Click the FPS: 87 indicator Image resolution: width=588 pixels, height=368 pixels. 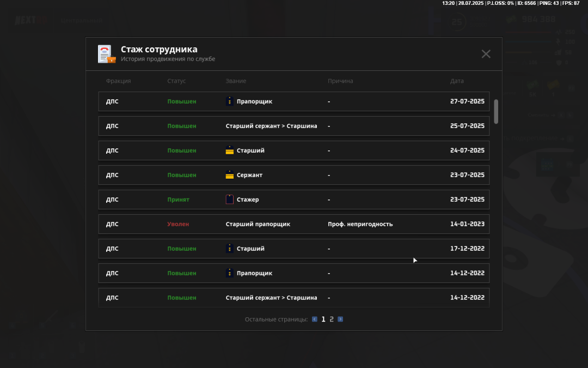(x=571, y=3)
